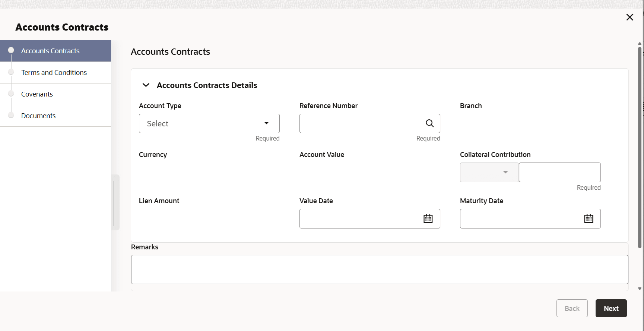644x331 pixels.
Task: Click into the Value Date field
Action: coord(359,219)
